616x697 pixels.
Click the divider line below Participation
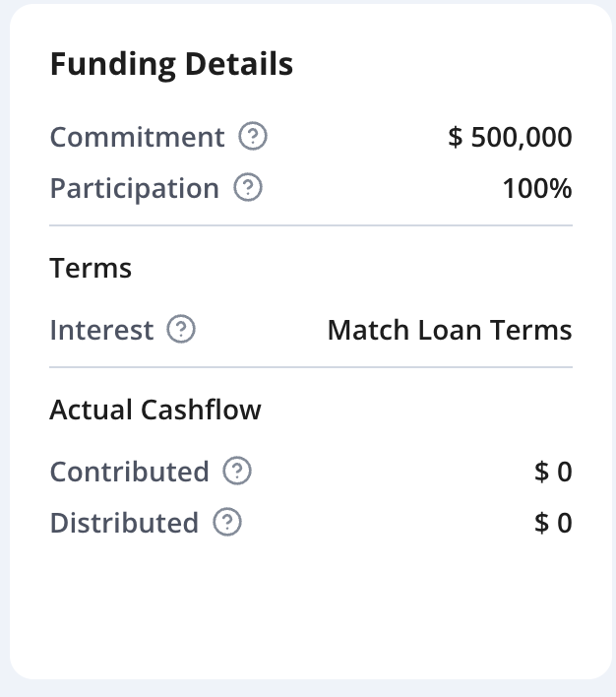tap(311, 225)
